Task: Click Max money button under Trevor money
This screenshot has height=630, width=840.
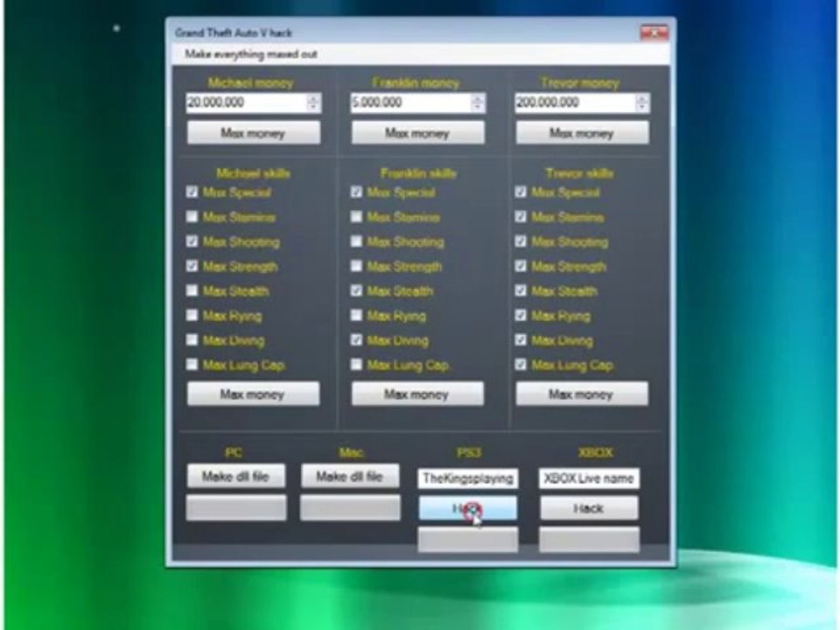Action: (583, 133)
